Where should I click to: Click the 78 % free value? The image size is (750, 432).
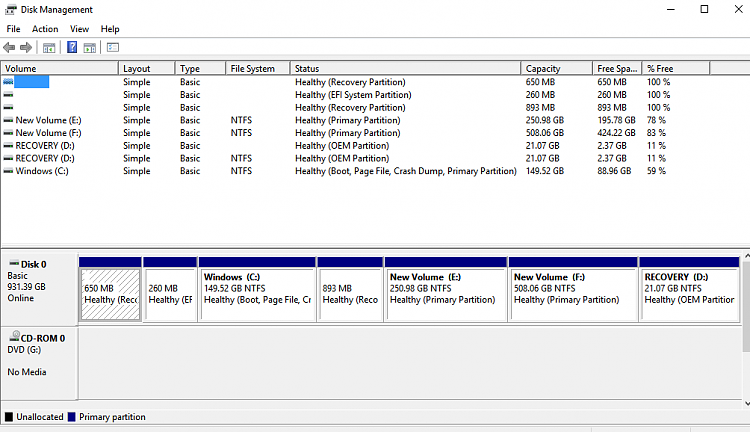656,120
